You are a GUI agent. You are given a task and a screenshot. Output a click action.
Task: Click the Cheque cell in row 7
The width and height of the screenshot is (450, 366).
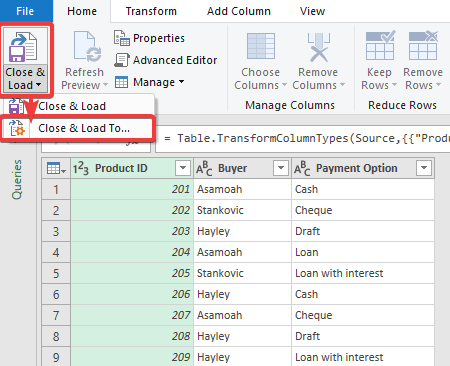363,315
